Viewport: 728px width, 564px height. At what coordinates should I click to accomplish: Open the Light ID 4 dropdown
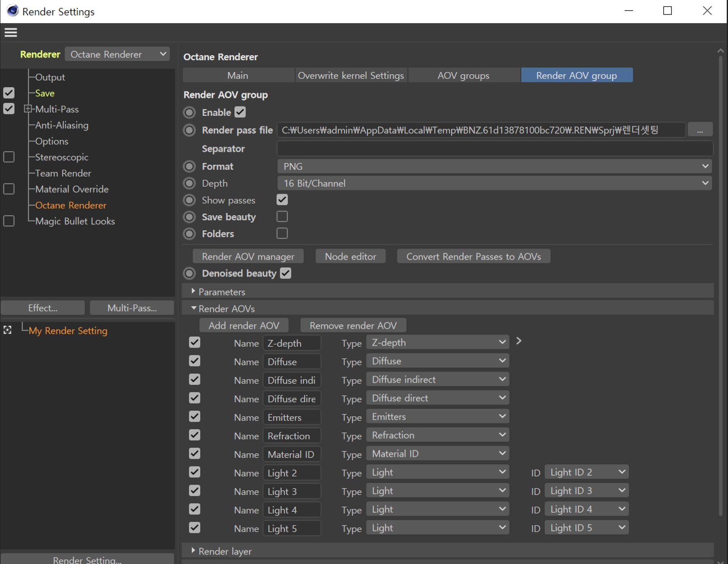(587, 509)
